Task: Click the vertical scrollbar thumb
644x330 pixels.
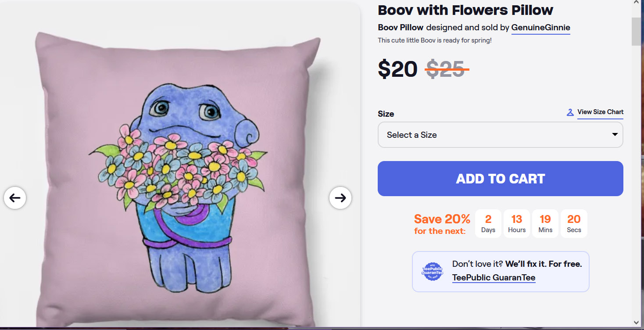Action: [x=636, y=32]
